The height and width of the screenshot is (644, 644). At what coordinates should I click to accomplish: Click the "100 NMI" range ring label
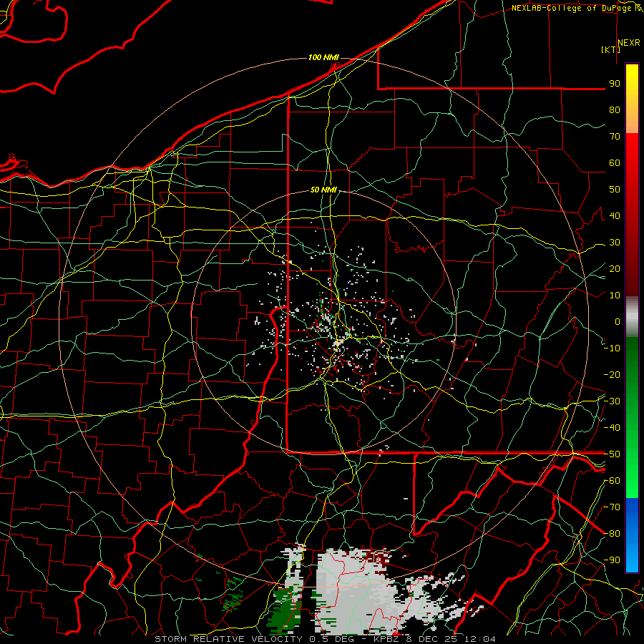point(323,57)
